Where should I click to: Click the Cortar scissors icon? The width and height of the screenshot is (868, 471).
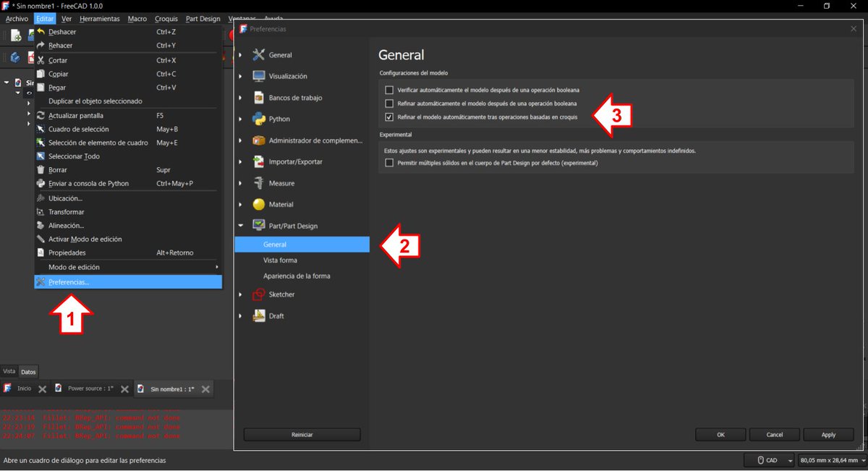tap(41, 61)
